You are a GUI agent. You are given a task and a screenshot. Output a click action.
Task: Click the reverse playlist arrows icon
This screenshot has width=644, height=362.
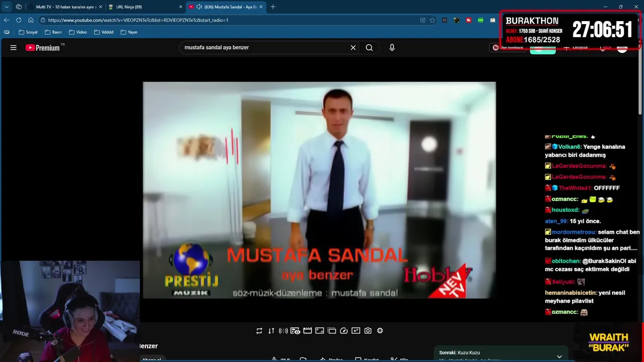[271, 331]
